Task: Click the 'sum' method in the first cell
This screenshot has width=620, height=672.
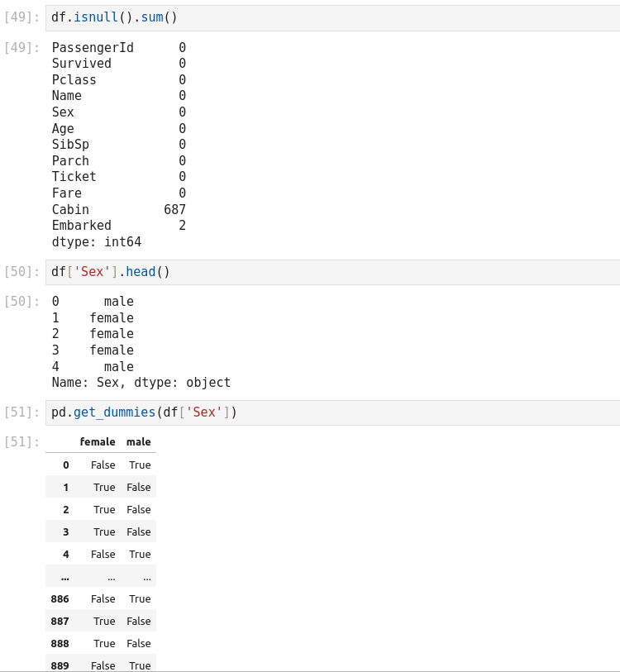Action: click(x=152, y=17)
